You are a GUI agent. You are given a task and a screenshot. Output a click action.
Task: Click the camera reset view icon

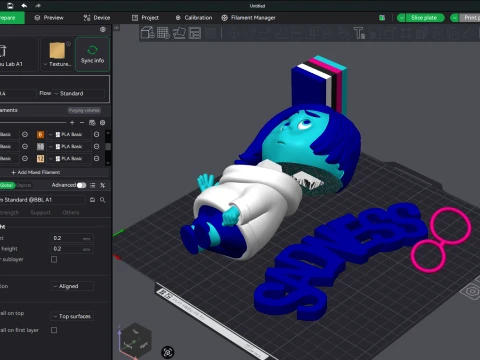tap(168, 352)
